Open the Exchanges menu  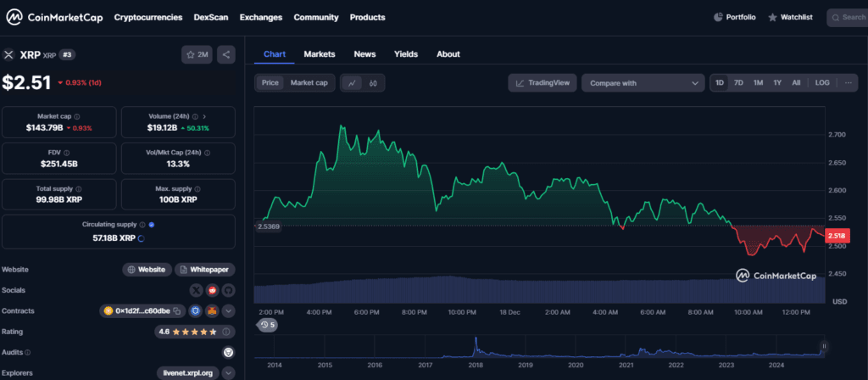tap(261, 17)
